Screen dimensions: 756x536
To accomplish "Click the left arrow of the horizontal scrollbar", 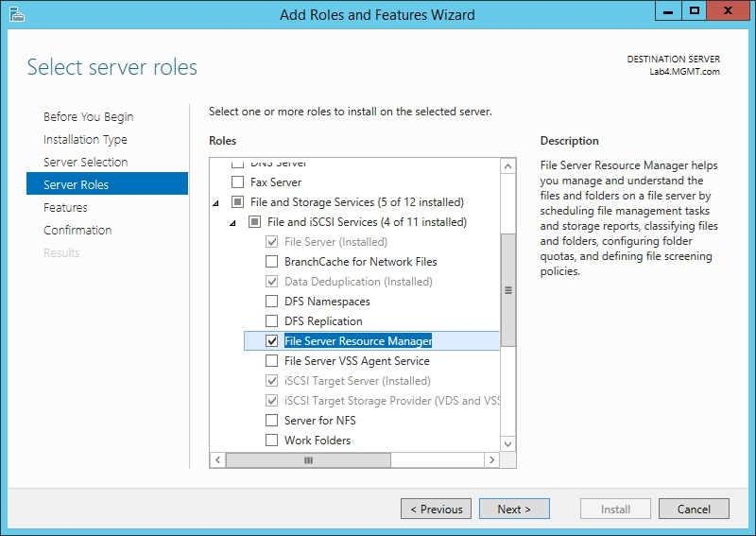I will coord(218,459).
